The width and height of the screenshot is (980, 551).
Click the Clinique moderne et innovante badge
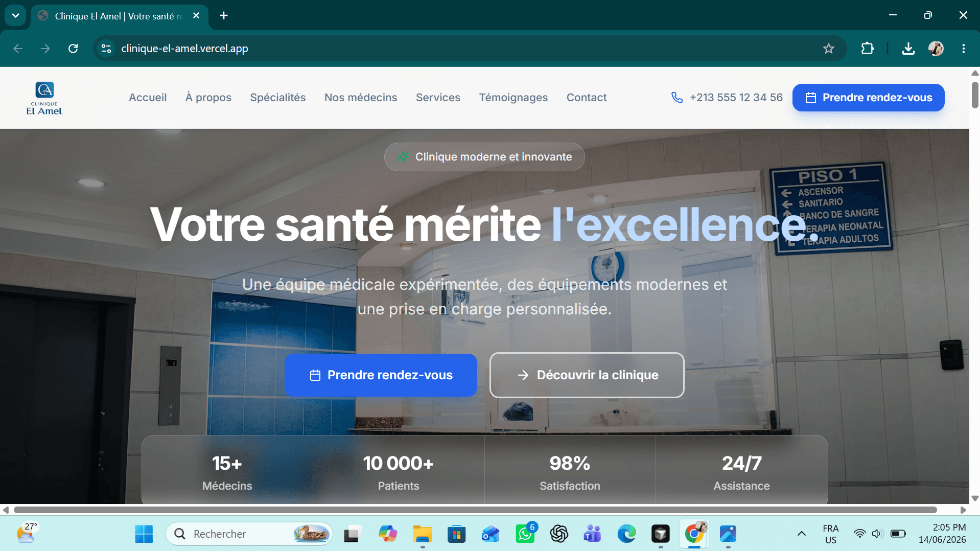pos(484,157)
